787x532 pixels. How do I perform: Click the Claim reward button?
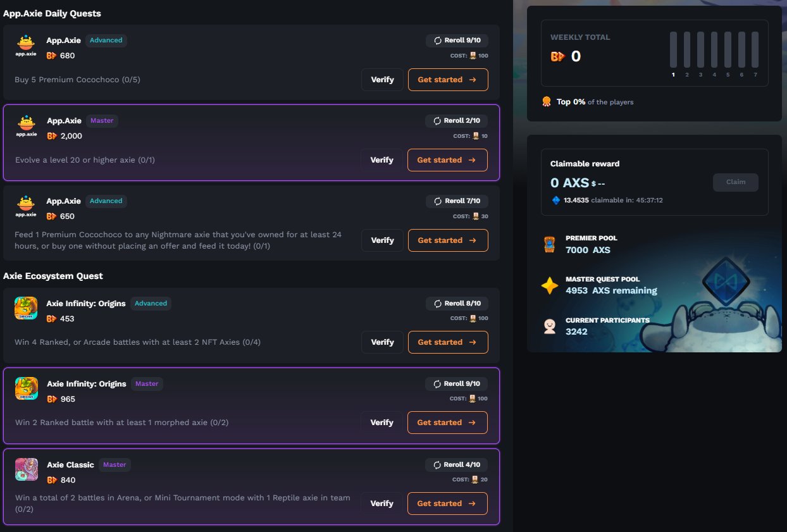coord(735,182)
